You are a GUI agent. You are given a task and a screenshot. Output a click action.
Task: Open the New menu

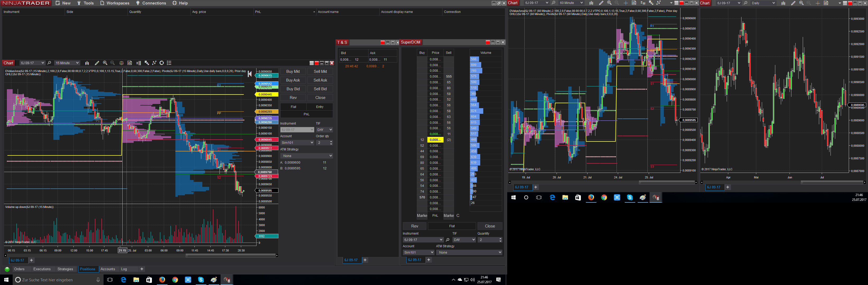pyautogui.click(x=63, y=3)
